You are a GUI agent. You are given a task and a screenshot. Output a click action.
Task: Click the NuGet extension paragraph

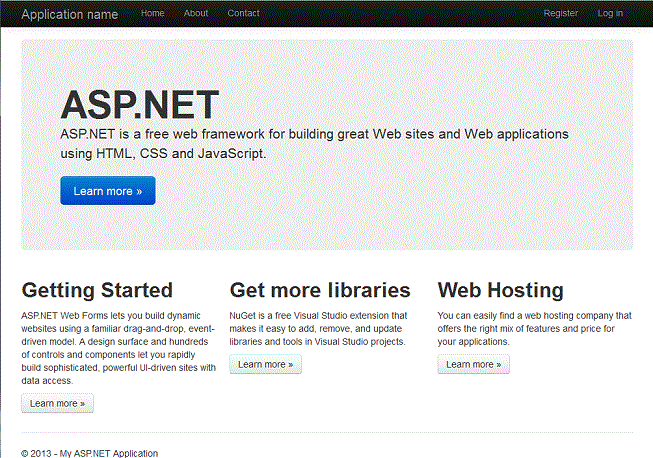[x=318, y=329]
